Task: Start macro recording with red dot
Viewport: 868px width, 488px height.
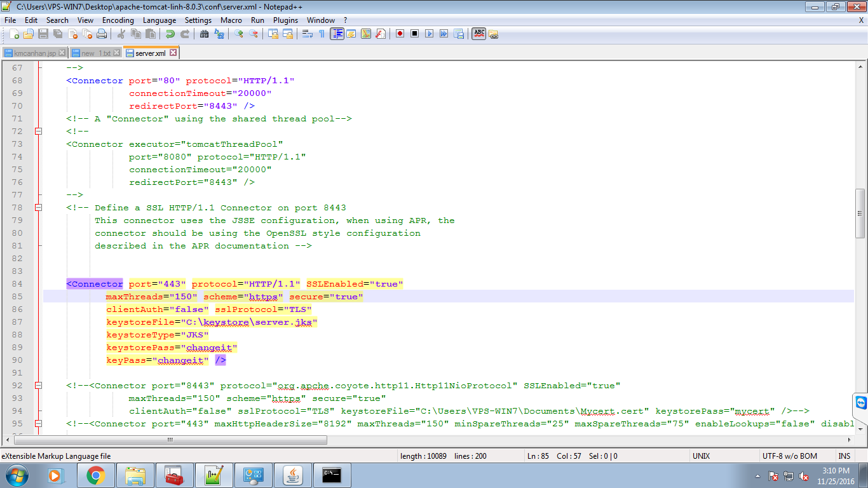Action: (x=400, y=34)
